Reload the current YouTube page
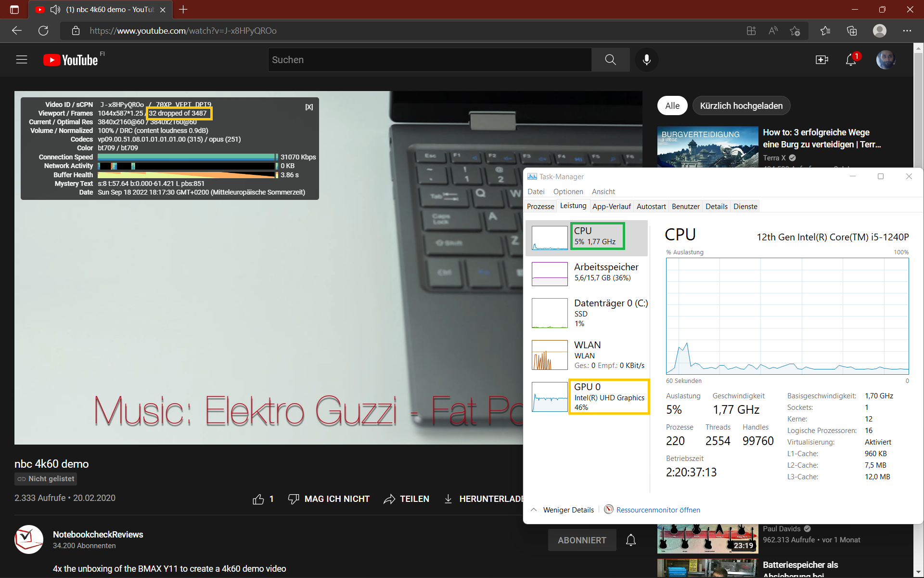The width and height of the screenshot is (924, 578). [x=43, y=31]
